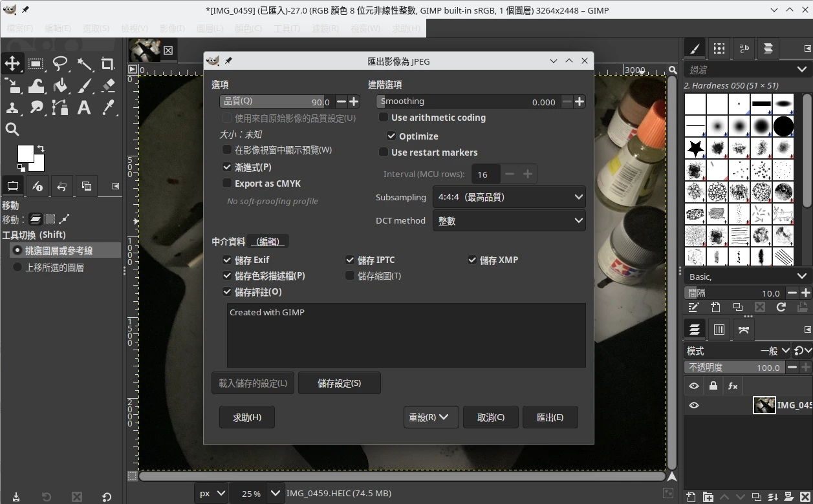
Task: Open the brushes tab in right dock
Action: (x=695, y=48)
